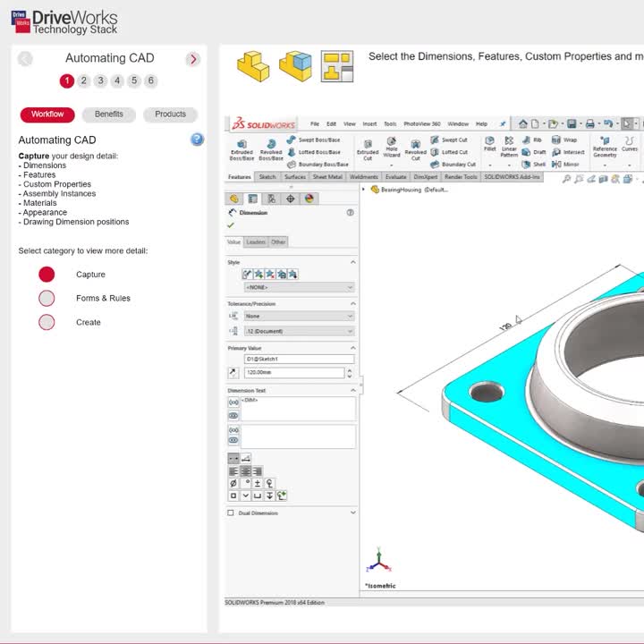The height and width of the screenshot is (644, 644).
Task: Select the Intersect feature
Action: point(568,152)
